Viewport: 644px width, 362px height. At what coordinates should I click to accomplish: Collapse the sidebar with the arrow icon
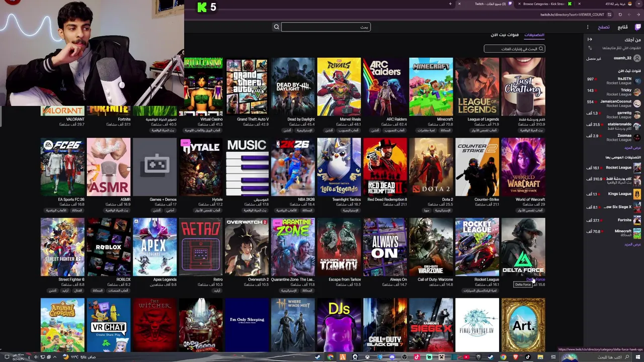[590, 39]
